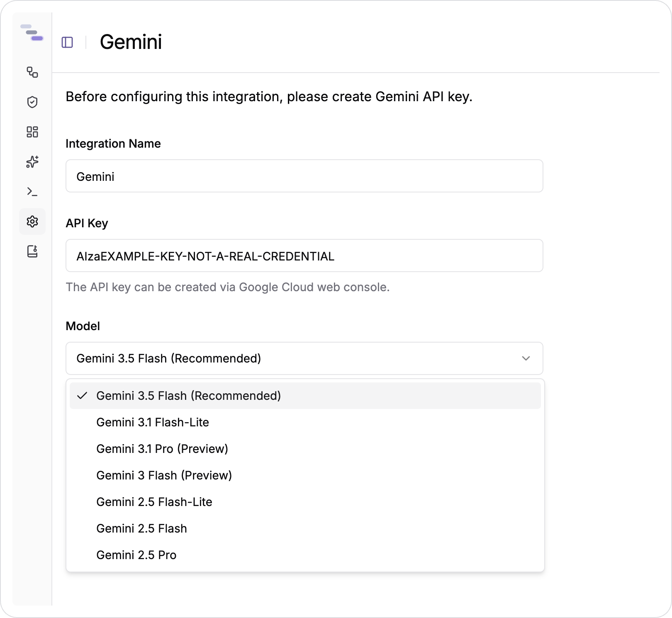Open the documentation book icon in sidebar
The image size is (672, 618).
[32, 251]
